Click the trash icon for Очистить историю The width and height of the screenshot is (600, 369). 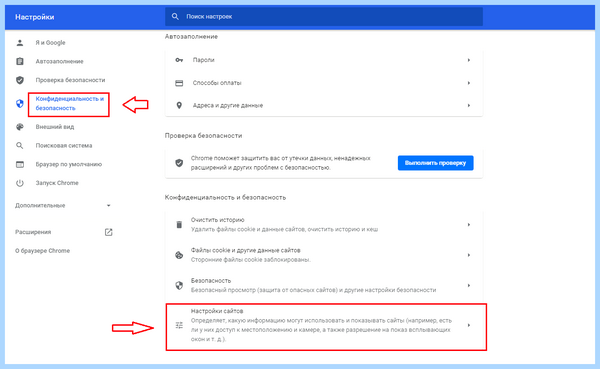point(179,225)
